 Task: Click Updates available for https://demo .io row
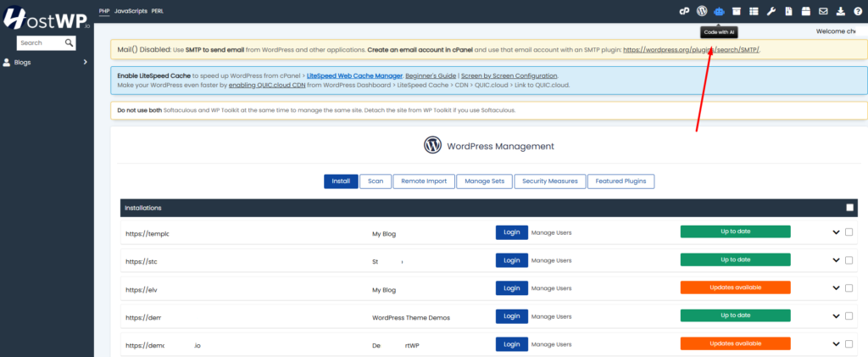[x=735, y=343]
